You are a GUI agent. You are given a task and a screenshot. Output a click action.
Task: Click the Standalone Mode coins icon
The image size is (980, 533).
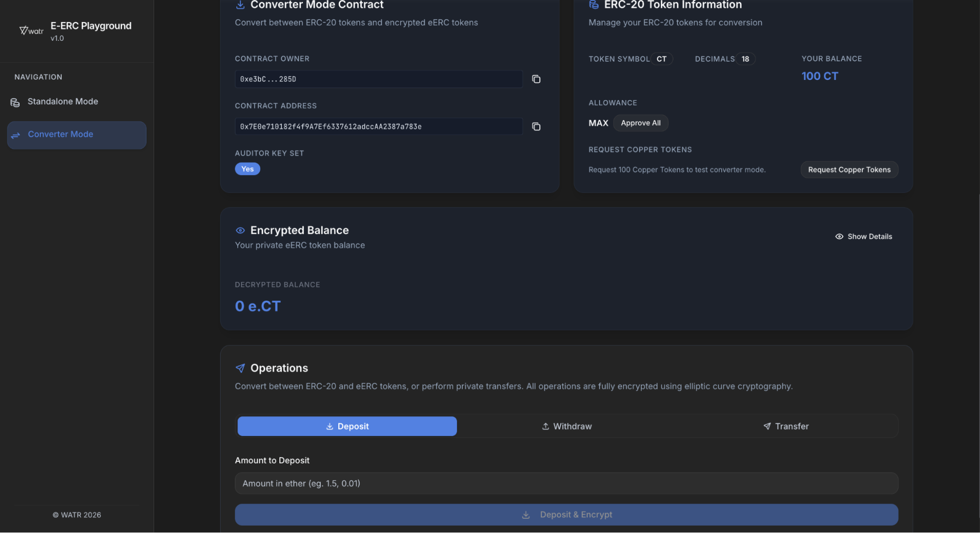coord(15,102)
